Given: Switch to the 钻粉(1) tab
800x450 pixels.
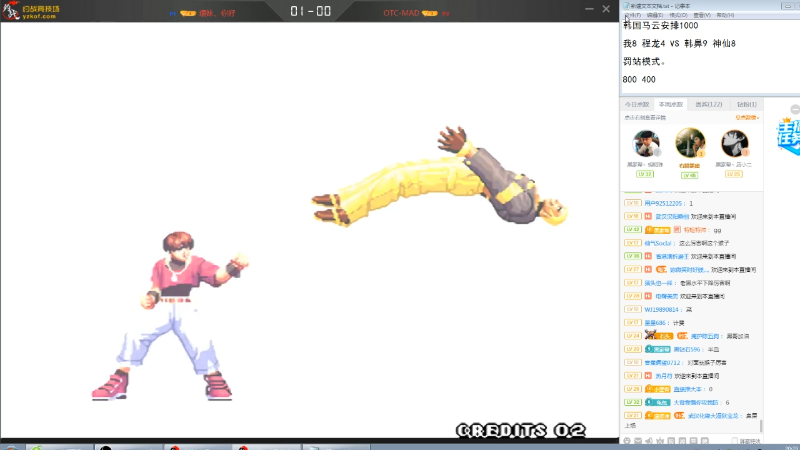Looking at the screenshot, I should click(x=746, y=104).
